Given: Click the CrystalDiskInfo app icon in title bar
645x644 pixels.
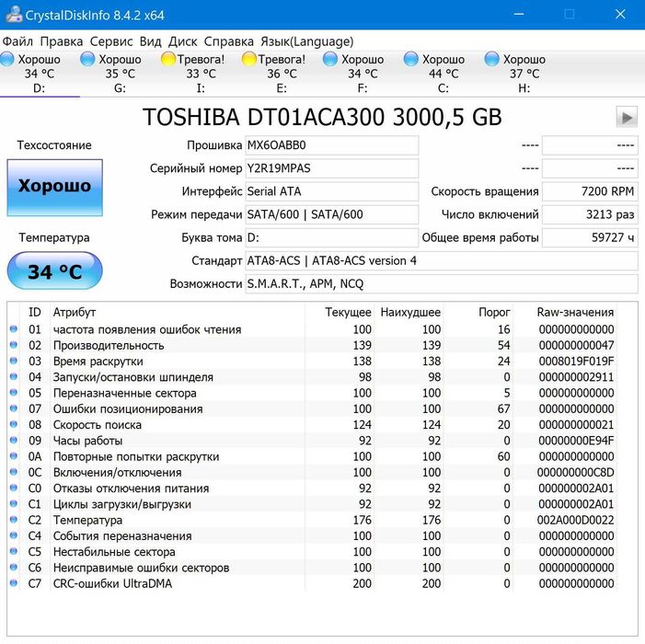Looking at the screenshot, I should pyautogui.click(x=14, y=15).
